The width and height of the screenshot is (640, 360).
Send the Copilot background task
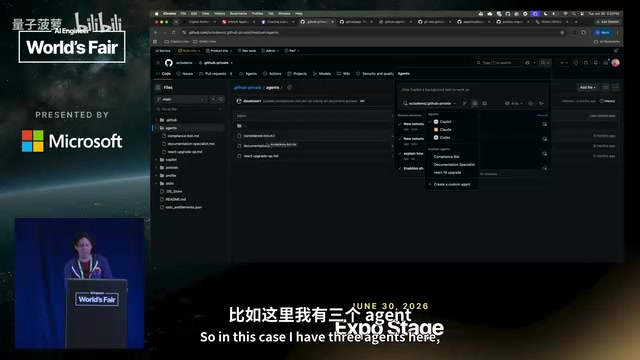pyautogui.click(x=541, y=103)
